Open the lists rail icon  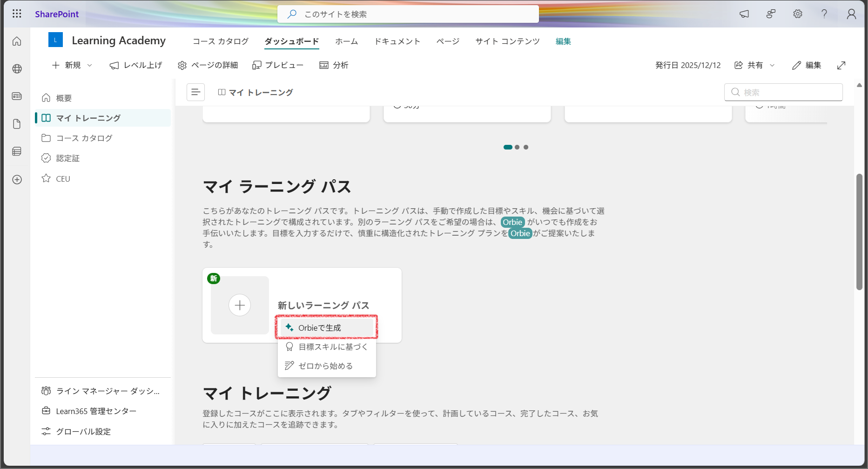tap(17, 151)
